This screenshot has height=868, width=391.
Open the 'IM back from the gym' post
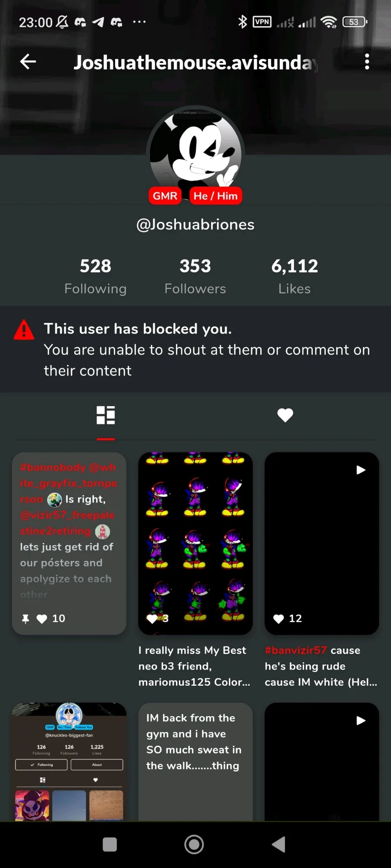pos(195,762)
